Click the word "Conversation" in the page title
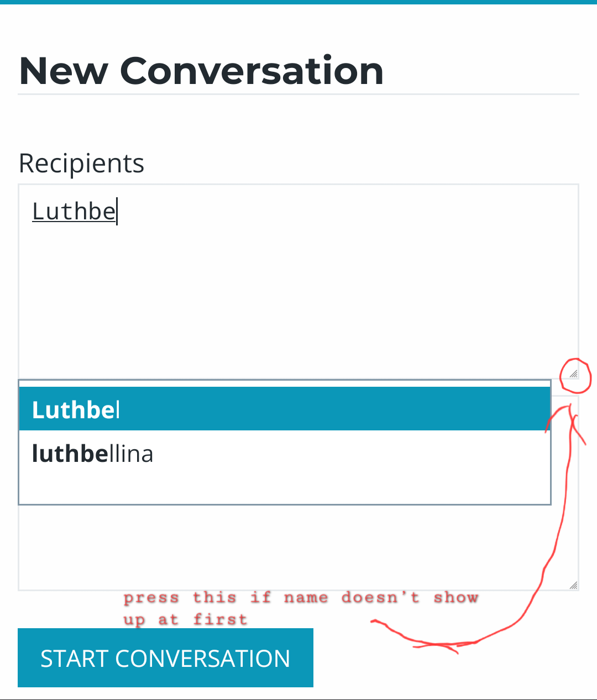 [x=252, y=71]
